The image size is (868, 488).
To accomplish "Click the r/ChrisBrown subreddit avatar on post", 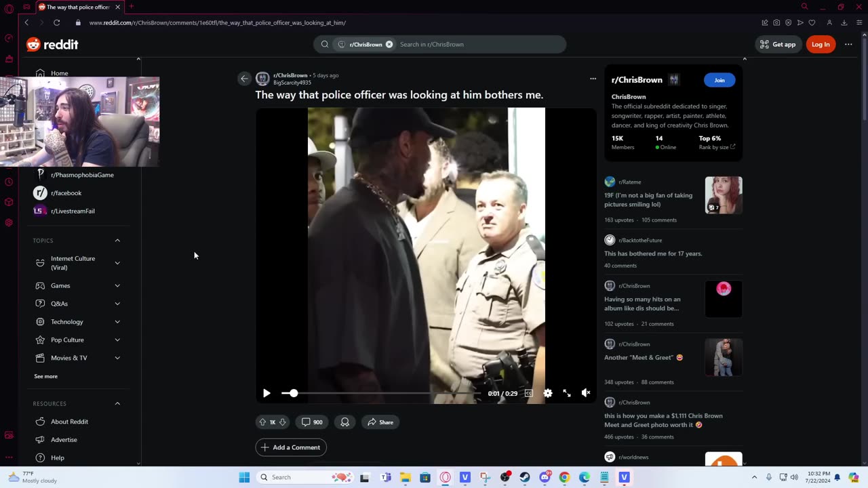I will point(262,79).
